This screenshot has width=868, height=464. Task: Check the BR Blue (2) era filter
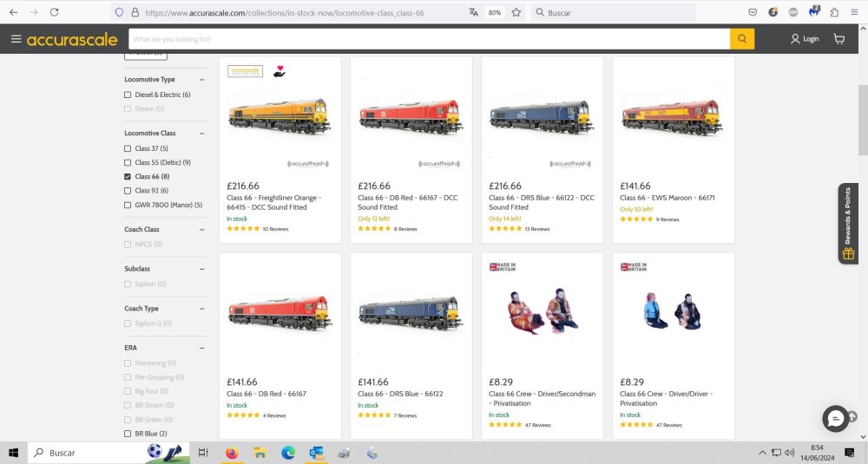click(128, 434)
